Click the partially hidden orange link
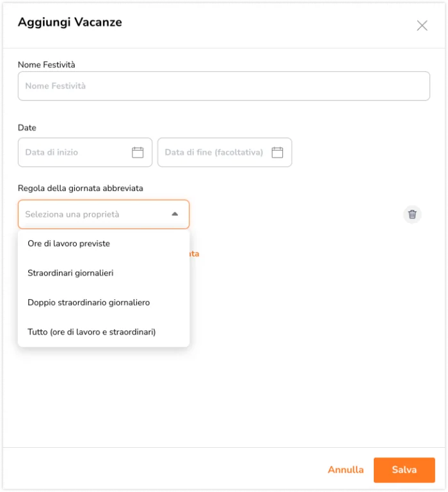The image size is (448, 492). (x=195, y=254)
